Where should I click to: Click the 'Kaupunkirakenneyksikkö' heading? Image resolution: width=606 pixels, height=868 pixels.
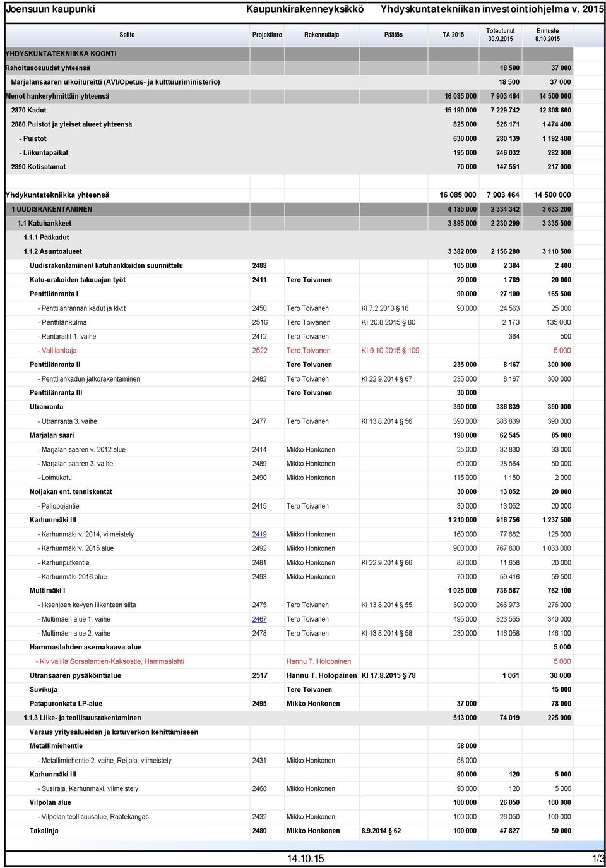pos(305,9)
